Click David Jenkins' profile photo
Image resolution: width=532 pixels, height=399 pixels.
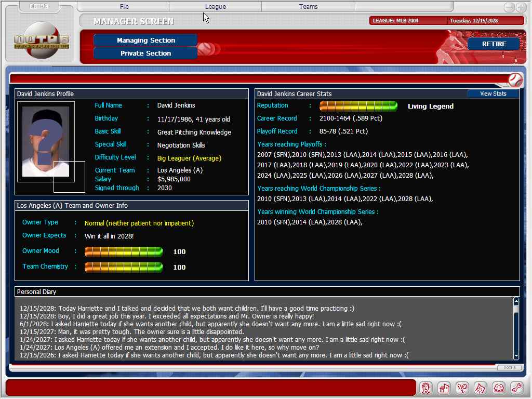click(x=46, y=141)
